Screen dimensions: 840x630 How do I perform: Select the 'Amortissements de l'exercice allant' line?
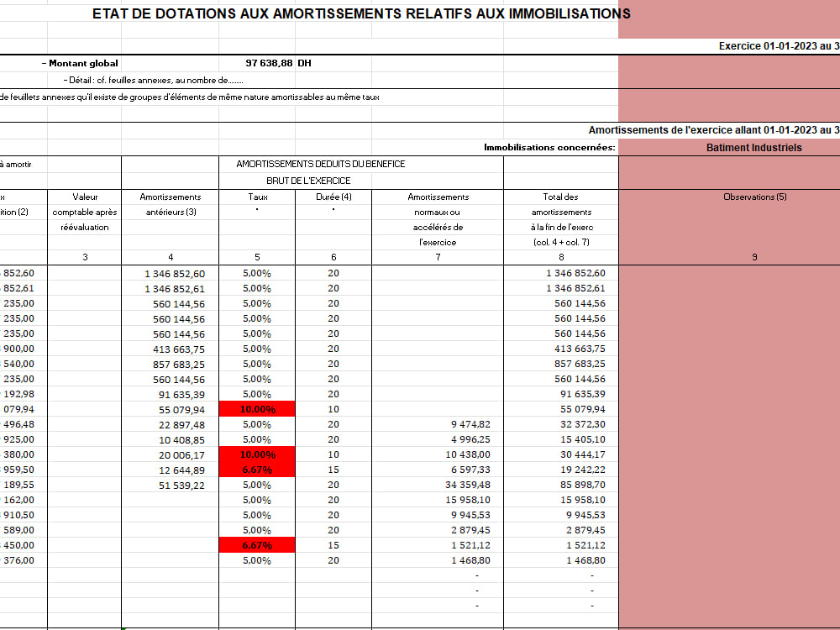click(713, 130)
